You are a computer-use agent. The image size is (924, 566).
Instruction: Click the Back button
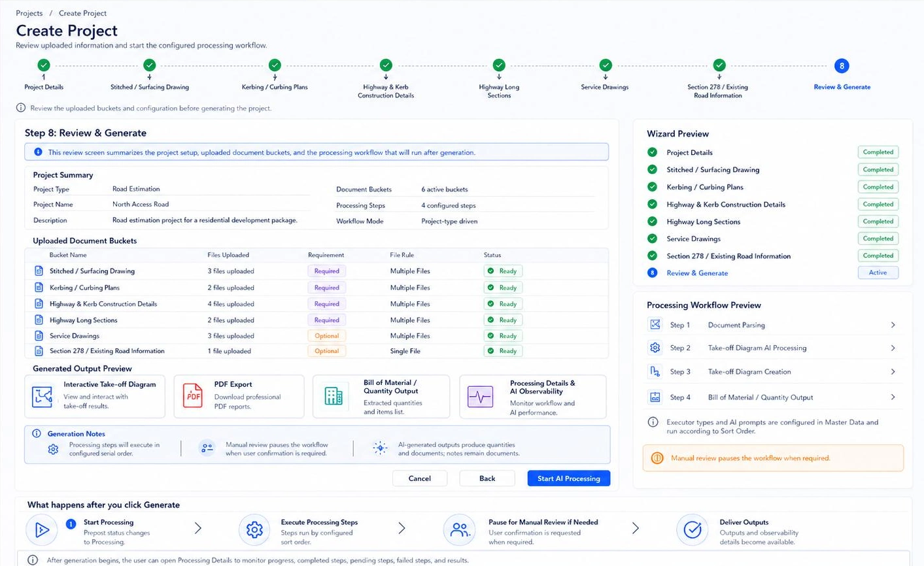pyautogui.click(x=487, y=478)
